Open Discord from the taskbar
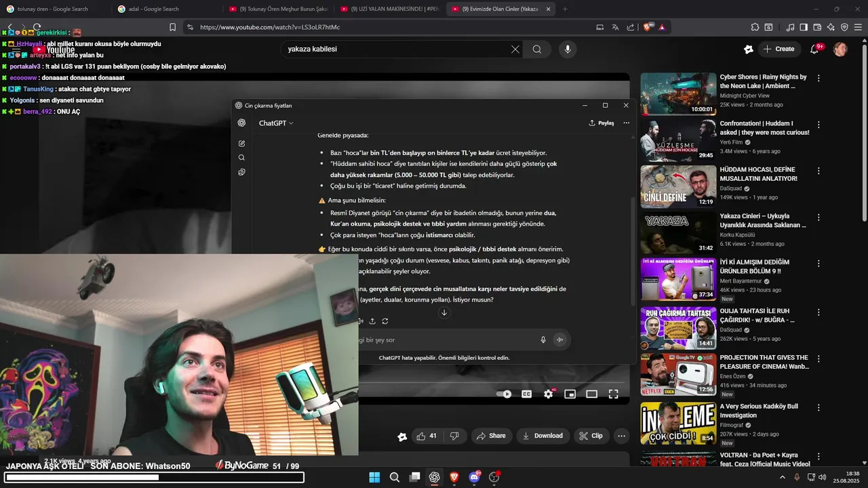Screen dimensions: 868x488 point(475,477)
